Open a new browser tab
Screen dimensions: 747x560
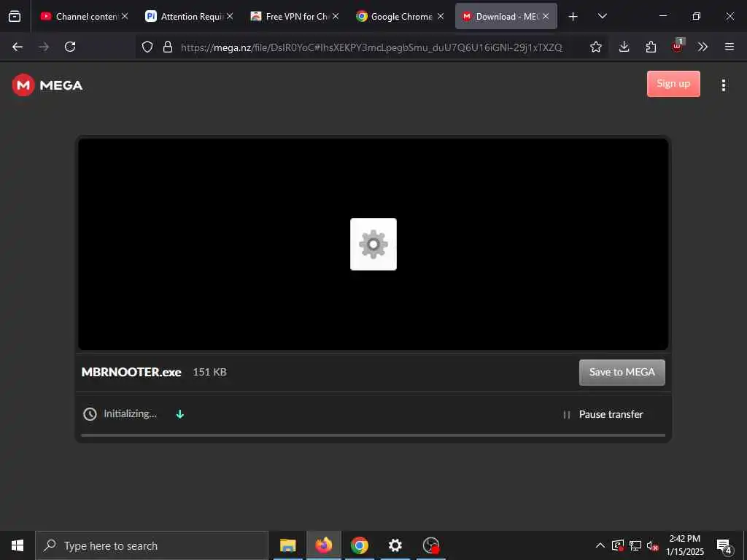[573, 17]
